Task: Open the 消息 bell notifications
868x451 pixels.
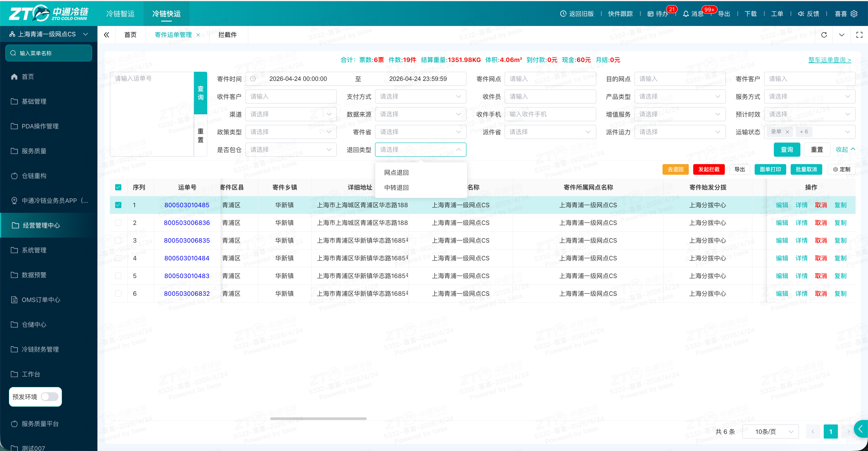Action: [686, 14]
